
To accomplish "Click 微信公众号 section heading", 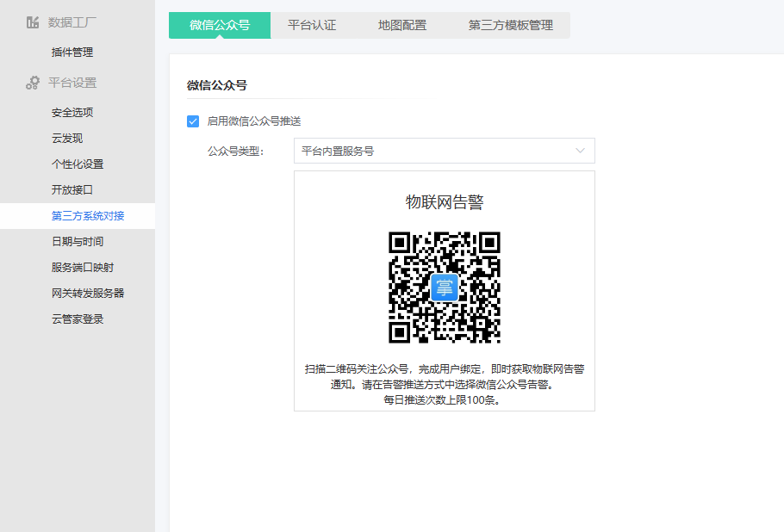I will click(217, 85).
